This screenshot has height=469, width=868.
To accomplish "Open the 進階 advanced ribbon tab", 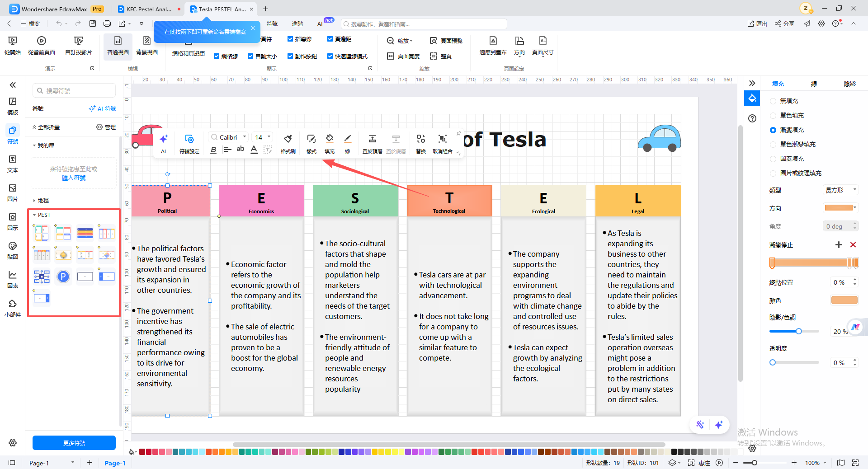I will click(297, 24).
